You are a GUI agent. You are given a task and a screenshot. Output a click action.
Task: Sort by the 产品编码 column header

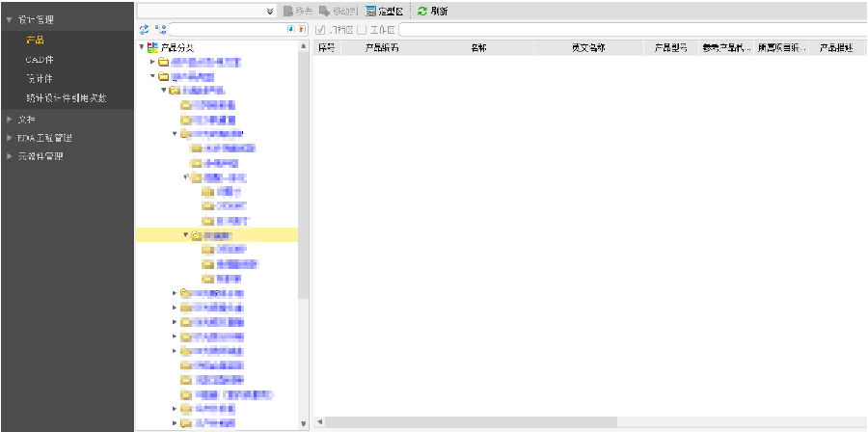[x=381, y=48]
